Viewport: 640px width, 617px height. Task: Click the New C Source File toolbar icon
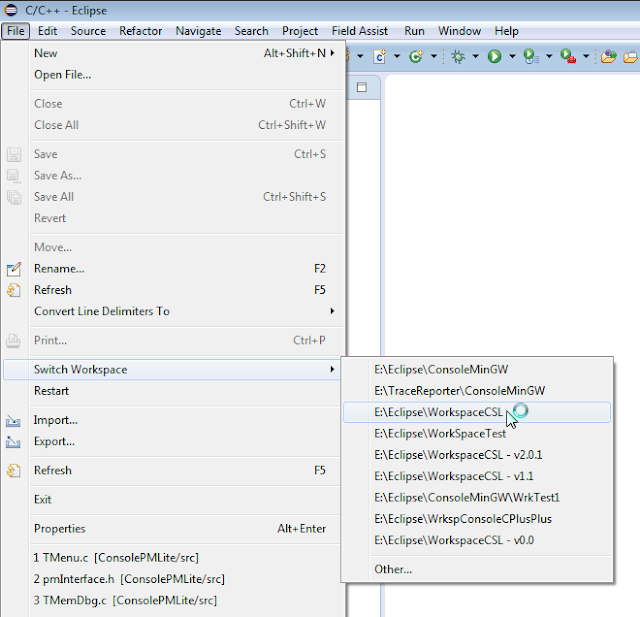380,56
